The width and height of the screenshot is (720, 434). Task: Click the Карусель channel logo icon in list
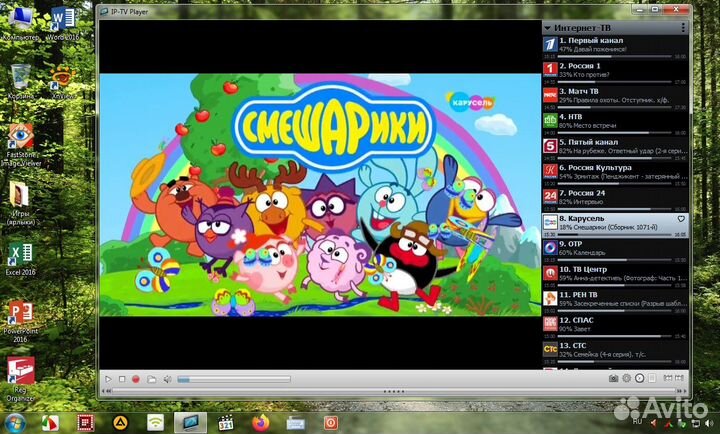(550, 223)
